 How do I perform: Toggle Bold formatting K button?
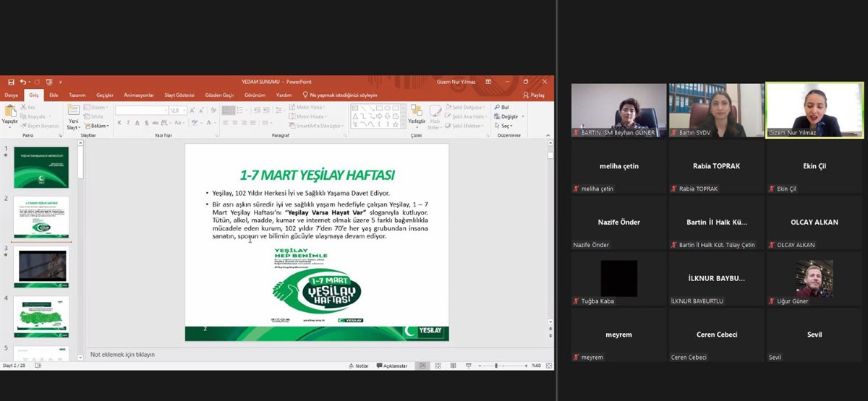pos(119,124)
